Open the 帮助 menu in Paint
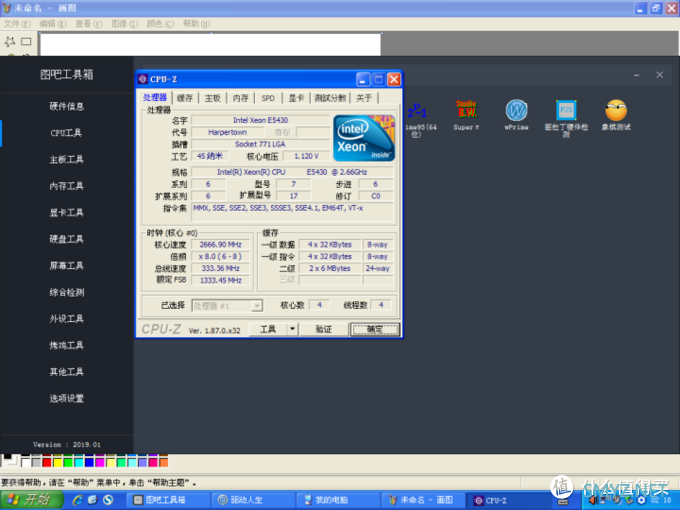This screenshot has height=510, width=680. (x=196, y=24)
